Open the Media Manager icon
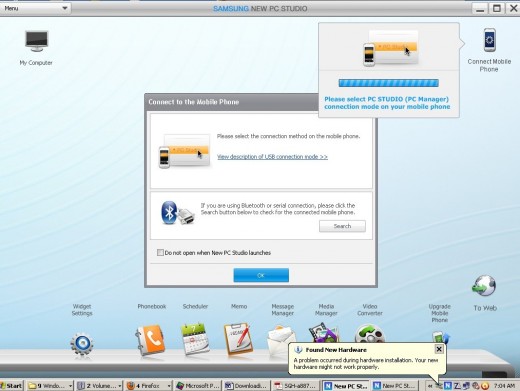Image resolution: width=520 pixels, height=391 pixels. [324, 333]
